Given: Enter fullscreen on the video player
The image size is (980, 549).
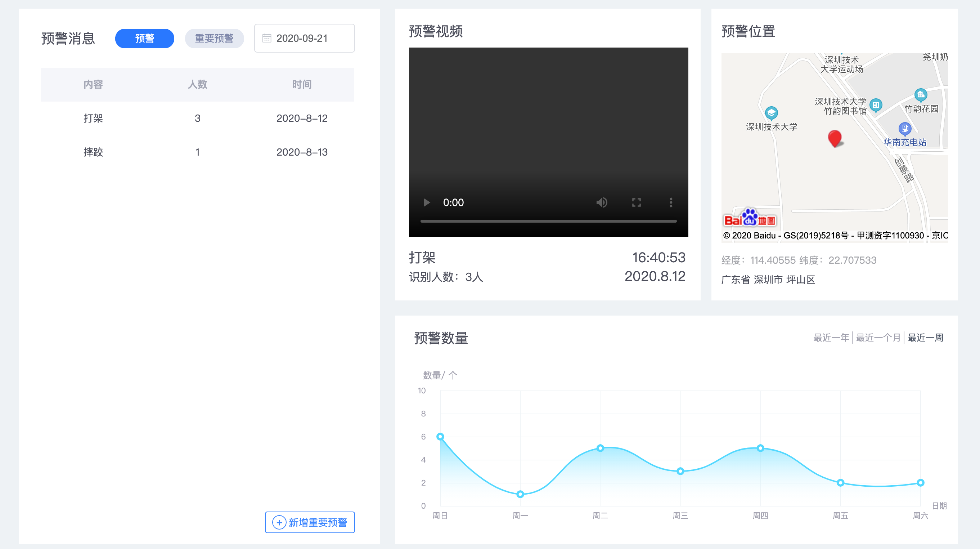Looking at the screenshot, I should click(x=637, y=202).
